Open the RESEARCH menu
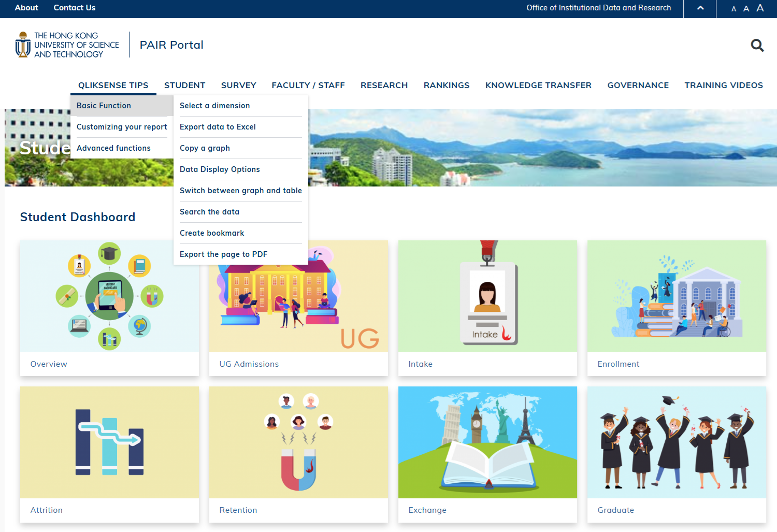The width and height of the screenshot is (777, 532). tap(384, 85)
